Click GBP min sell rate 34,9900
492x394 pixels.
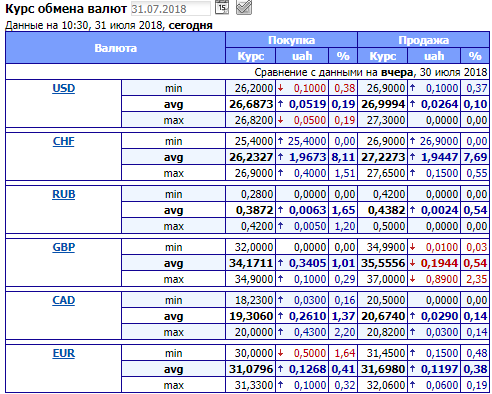tap(386, 247)
